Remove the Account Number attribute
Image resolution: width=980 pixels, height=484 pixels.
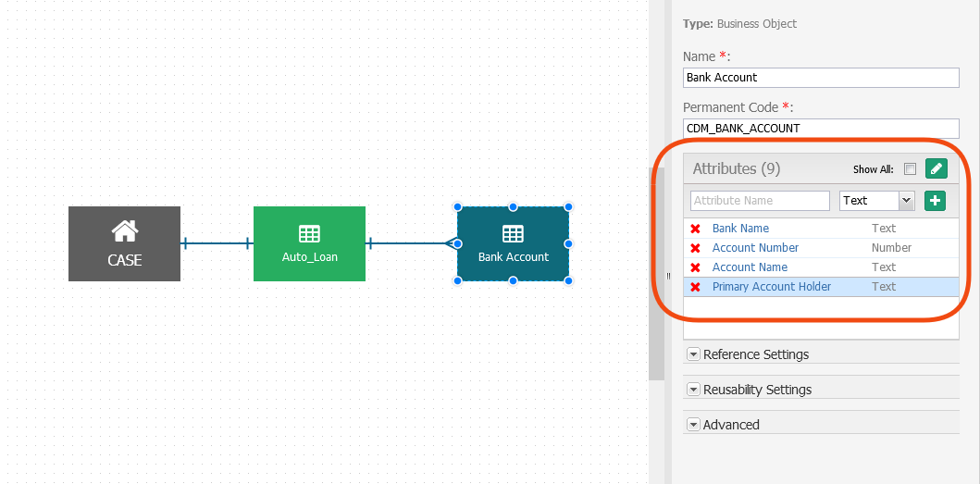point(695,248)
